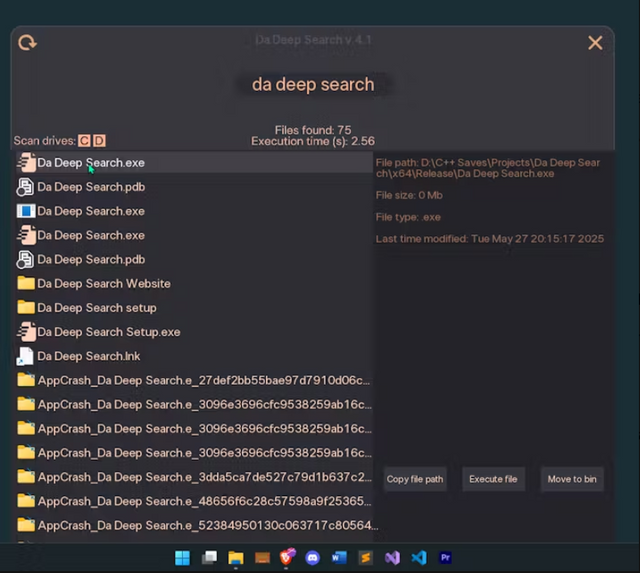Select AppCrash entry 48656f6c28c57598a9f25365
This screenshot has height=573, width=640.
coord(194,501)
